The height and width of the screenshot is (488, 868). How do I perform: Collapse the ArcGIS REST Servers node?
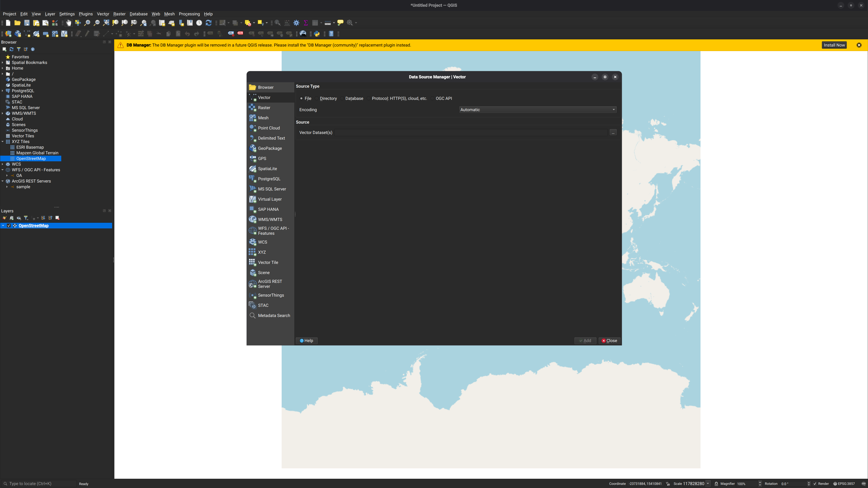click(x=3, y=181)
